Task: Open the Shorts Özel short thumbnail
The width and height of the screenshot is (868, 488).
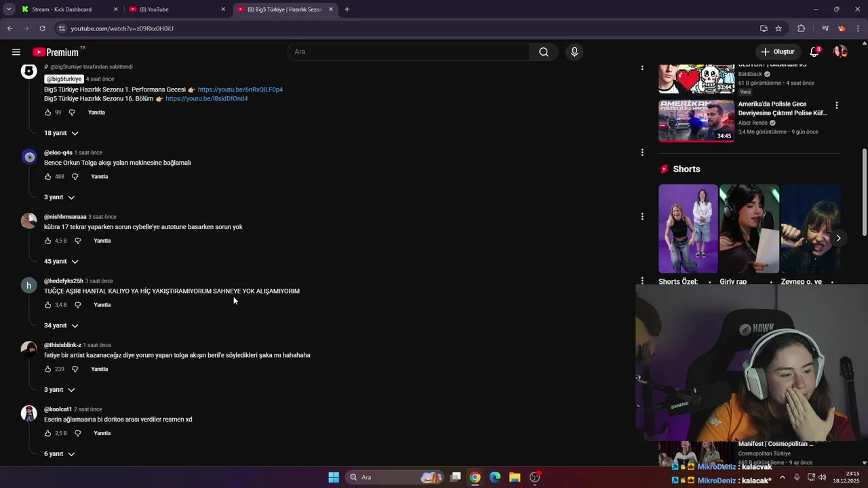Action: coord(688,228)
